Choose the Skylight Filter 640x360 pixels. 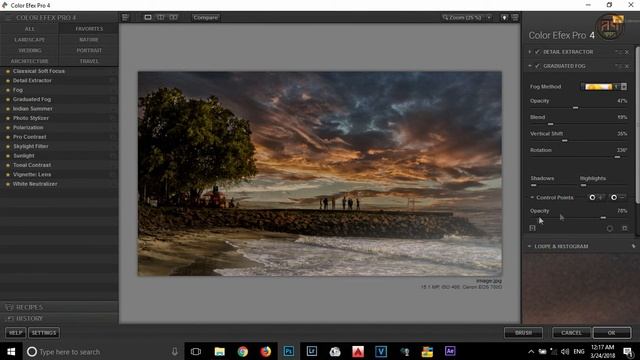[31, 146]
